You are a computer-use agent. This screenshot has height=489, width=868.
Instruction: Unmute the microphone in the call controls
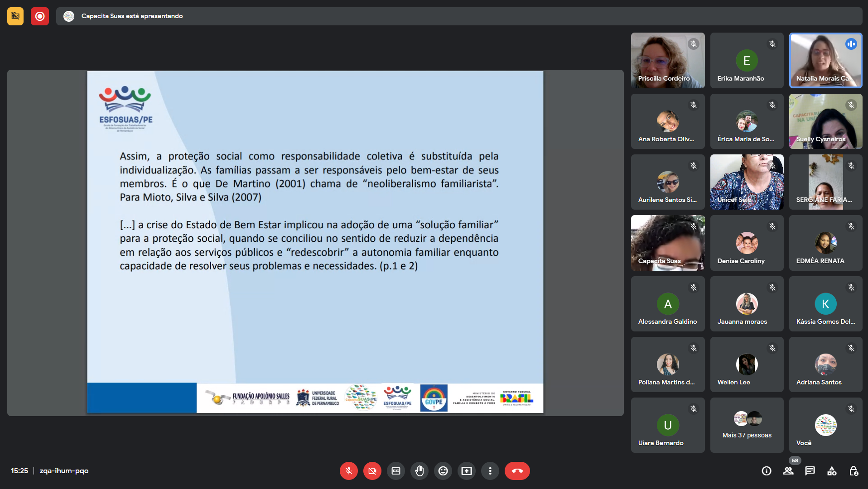[x=348, y=471]
